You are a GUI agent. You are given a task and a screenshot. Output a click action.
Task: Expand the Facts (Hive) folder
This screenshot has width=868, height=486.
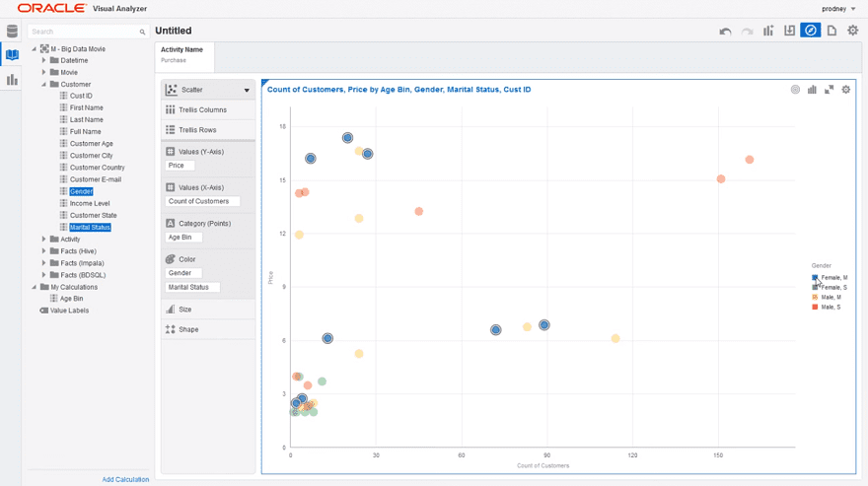44,251
